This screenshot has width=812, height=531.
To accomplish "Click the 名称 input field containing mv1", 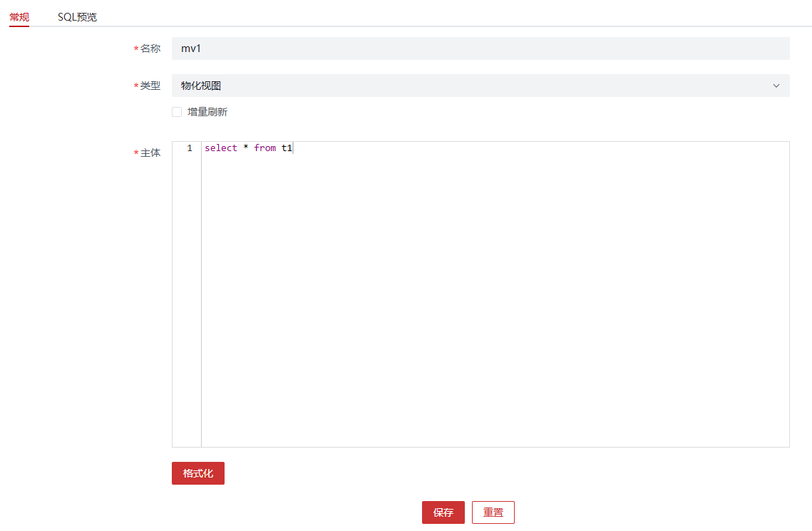I will [480, 48].
